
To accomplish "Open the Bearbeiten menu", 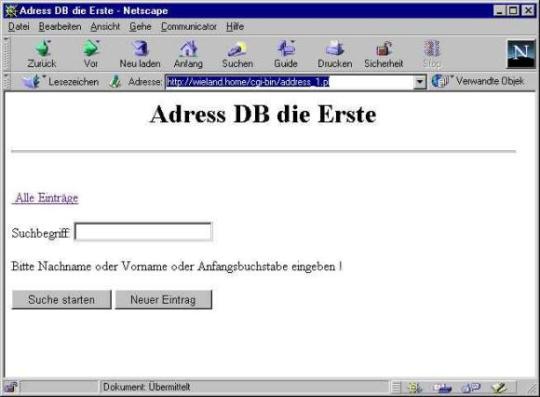I will point(60,27).
